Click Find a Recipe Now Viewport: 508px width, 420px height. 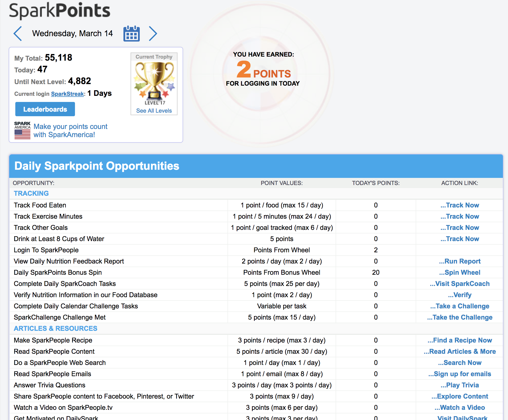(x=460, y=340)
